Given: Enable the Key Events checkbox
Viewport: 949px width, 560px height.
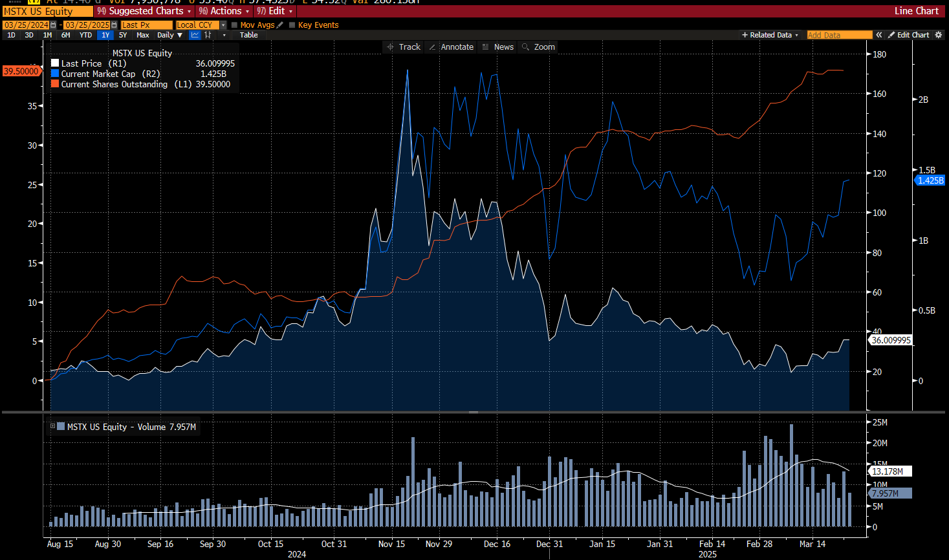Looking at the screenshot, I should pos(292,25).
